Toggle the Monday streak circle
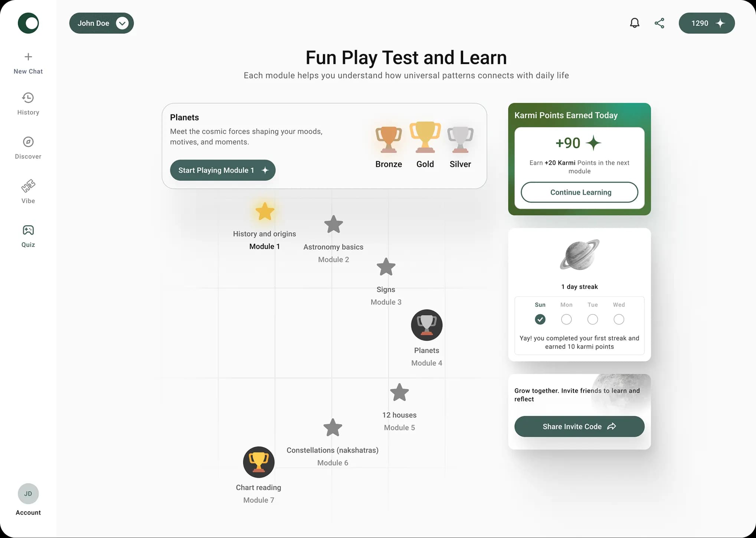This screenshot has width=756, height=538. click(x=566, y=319)
